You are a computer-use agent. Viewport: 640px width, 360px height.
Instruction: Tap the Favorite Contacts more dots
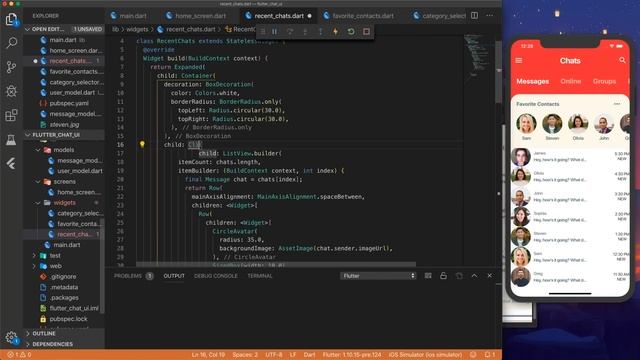click(x=617, y=104)
